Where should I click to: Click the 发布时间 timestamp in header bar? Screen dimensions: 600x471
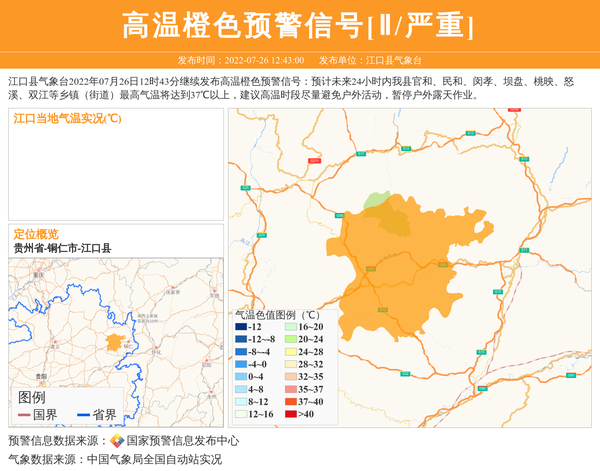tap(241, 60)
